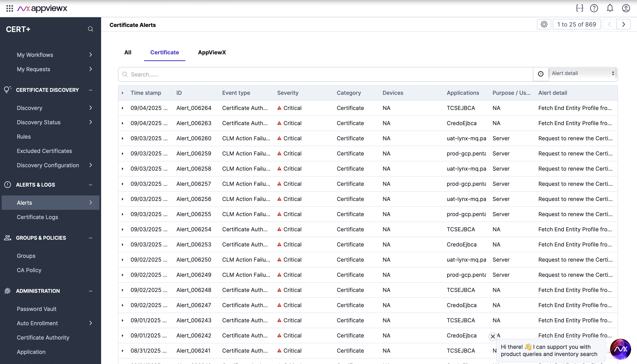Open the Alert detail dropdown
The height and width of the screenshot is (364, 637).
(x=582, y=73)
